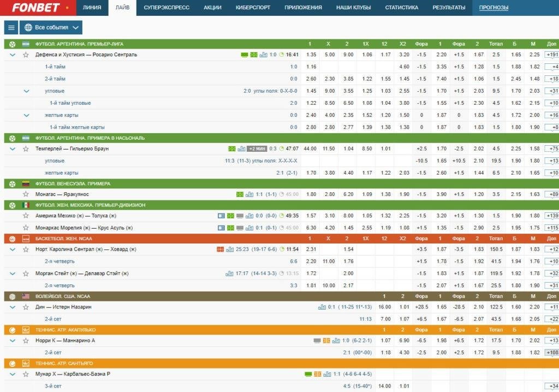Click tennis ball icon in ATP Акапулько header

[12, 330]
